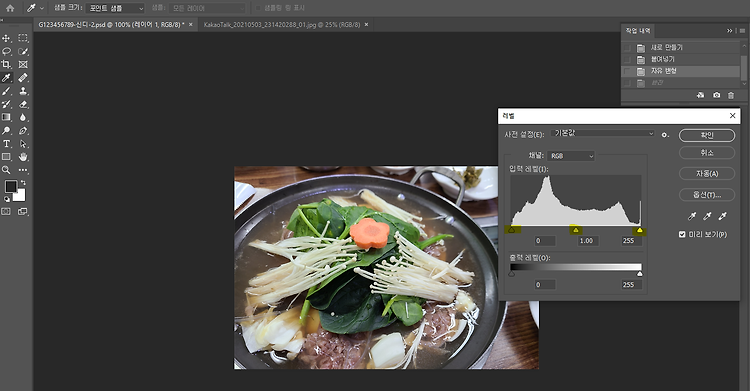Viewport: 750px width, 391px height.
Task: Open the 샘플 크기 포인트 샘플 dropdown
Action: coord(115,8)
